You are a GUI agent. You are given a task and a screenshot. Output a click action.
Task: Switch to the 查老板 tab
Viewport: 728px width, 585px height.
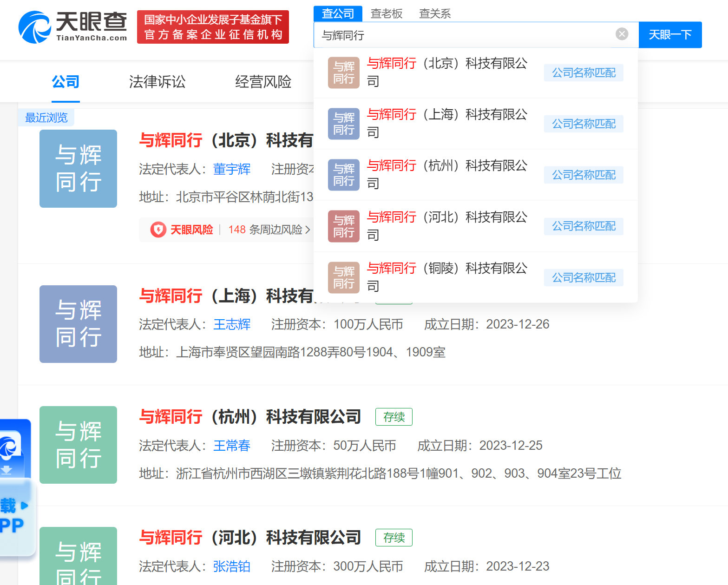387,13
